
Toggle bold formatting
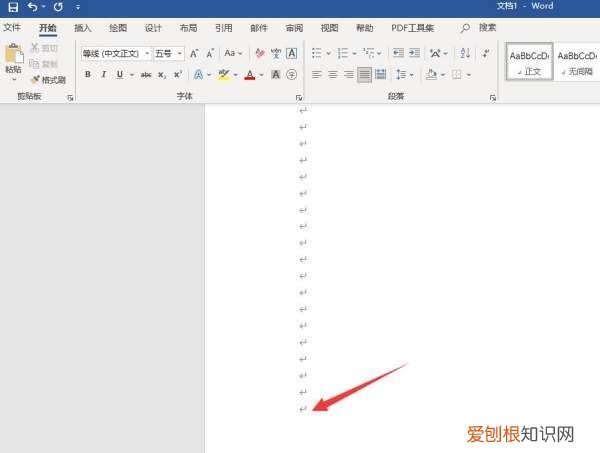[x=88, y=74]
